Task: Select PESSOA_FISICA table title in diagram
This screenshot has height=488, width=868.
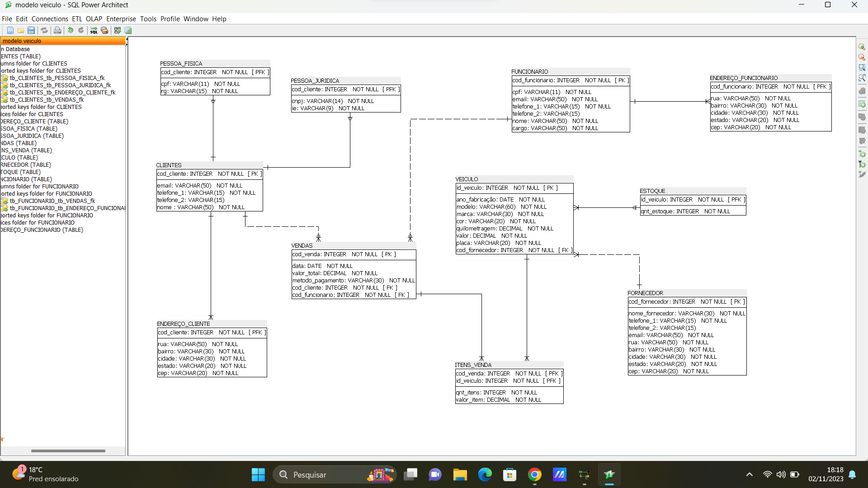Action: pyautogui.click(x=181, y=64)
